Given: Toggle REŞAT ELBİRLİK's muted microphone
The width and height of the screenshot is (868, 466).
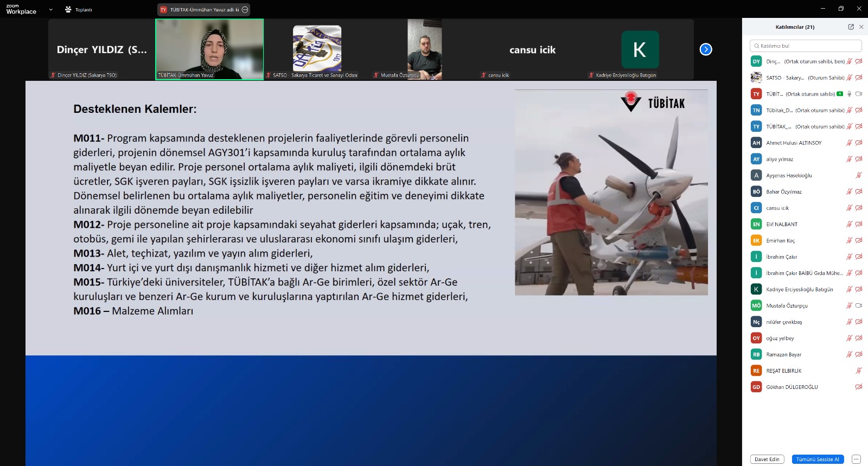Looking at the screenshot, I should (859, 371).
